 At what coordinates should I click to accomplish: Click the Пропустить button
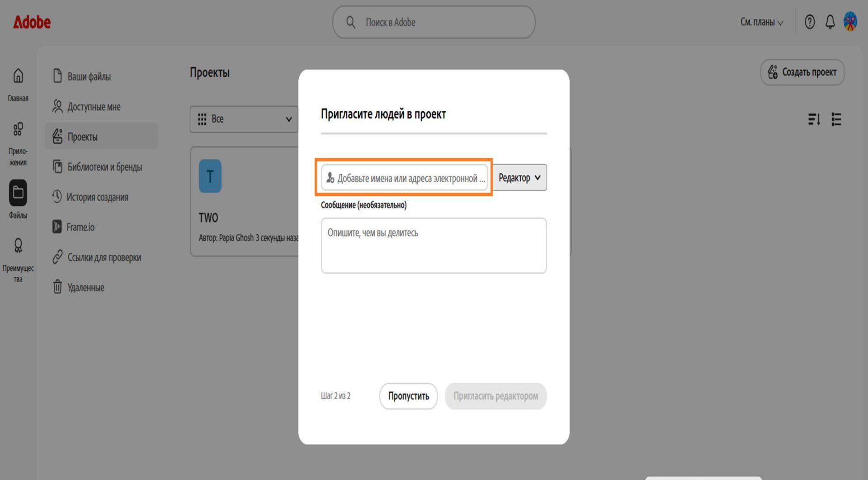pyautogui.click(x=408, y=396)
